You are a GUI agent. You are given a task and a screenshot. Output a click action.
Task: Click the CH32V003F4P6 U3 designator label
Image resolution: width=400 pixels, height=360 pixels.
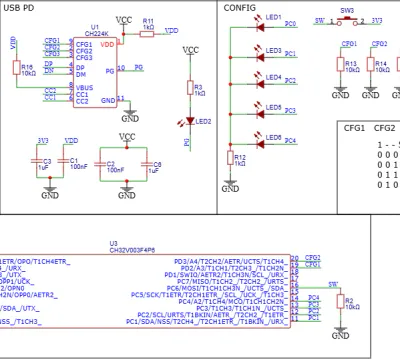(132, 250)
